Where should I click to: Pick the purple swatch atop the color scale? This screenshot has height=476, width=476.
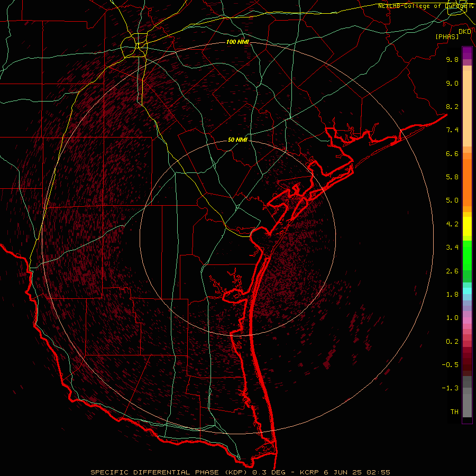pos(467,53)
